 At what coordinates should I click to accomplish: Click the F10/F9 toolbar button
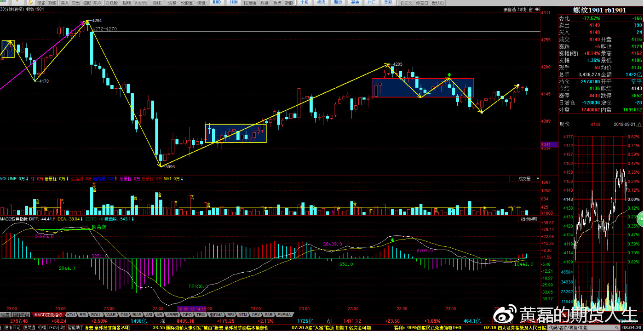point(141,3)
